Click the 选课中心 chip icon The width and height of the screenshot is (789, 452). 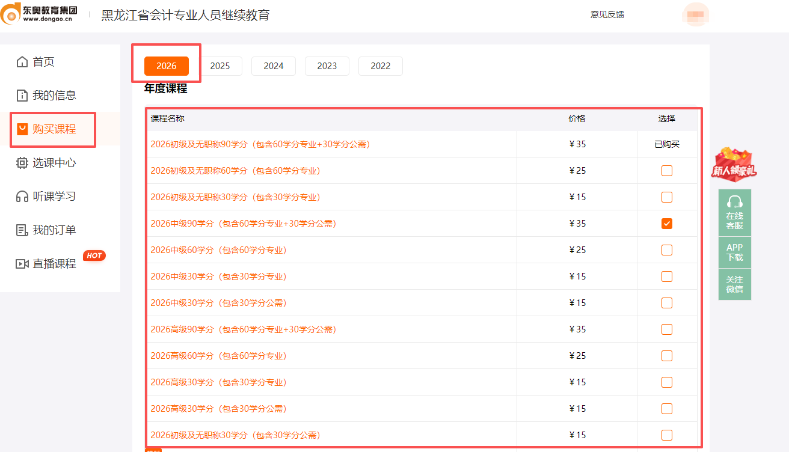coord(22,163)
